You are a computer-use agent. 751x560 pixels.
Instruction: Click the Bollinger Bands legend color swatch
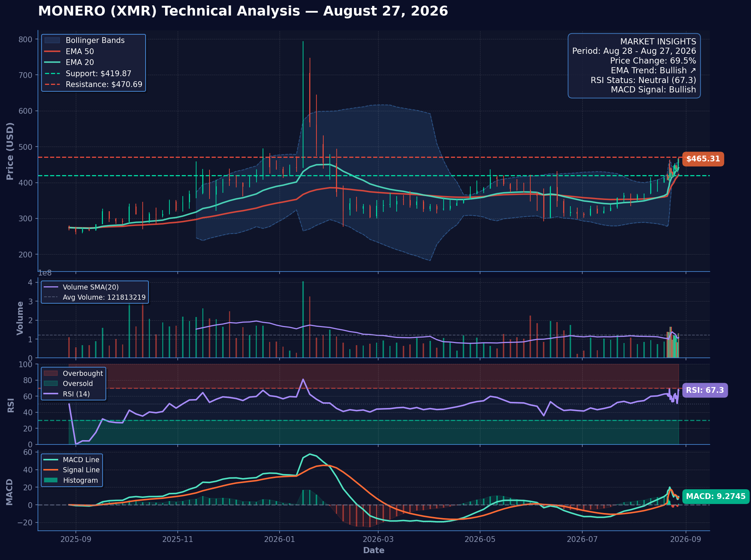pyautogui.click(x=52, y=40)
